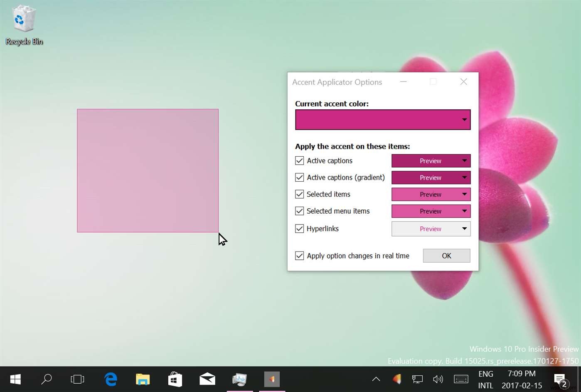Open Task View from the taskbar

[x=77, y=379]
